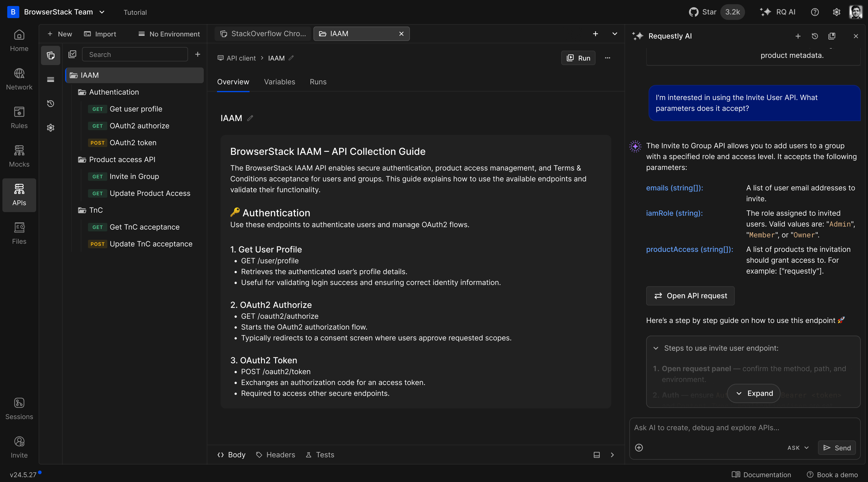This screenshot has height=482, width=868.
Task: Open the top bar settings gear
Action: (836, 12)
